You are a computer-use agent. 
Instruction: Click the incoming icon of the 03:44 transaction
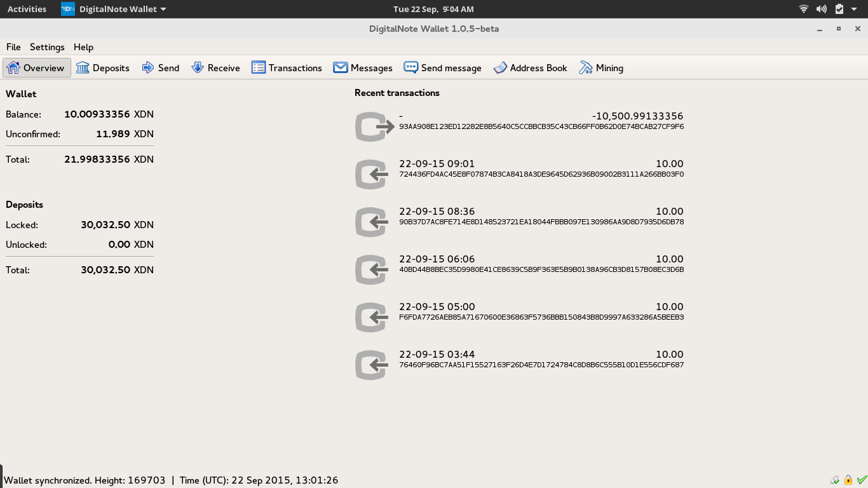(372, 365)
